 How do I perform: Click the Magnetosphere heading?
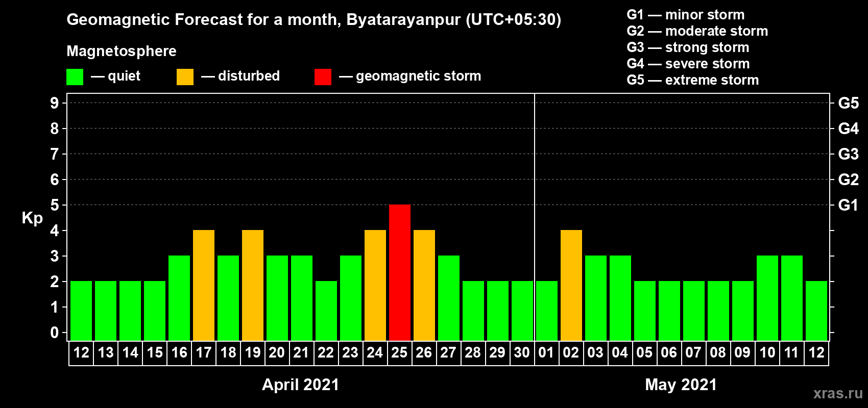[122, 52]
